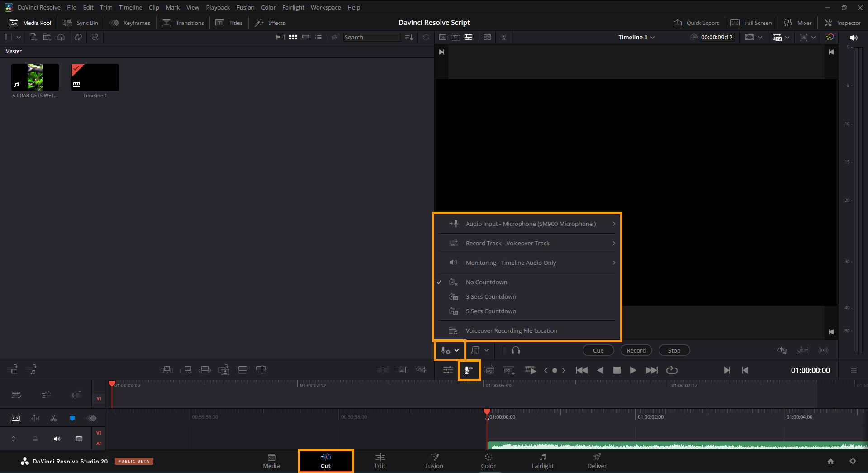Click the voiceover Stop button
Image resolution: width=868 pixels, height=473 pixels.
(x=674, y=350)
